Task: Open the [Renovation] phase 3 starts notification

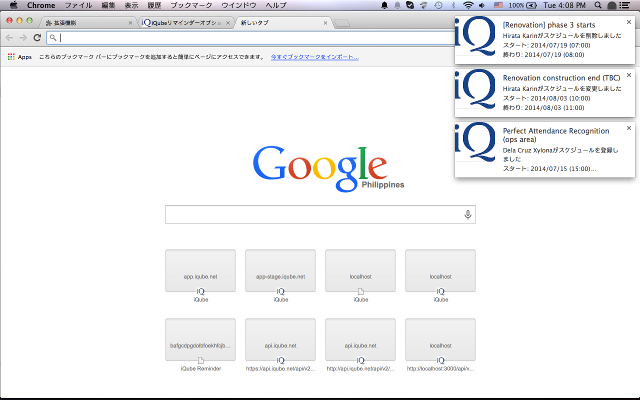Action: pyautogui.click(x=545, y=40)
